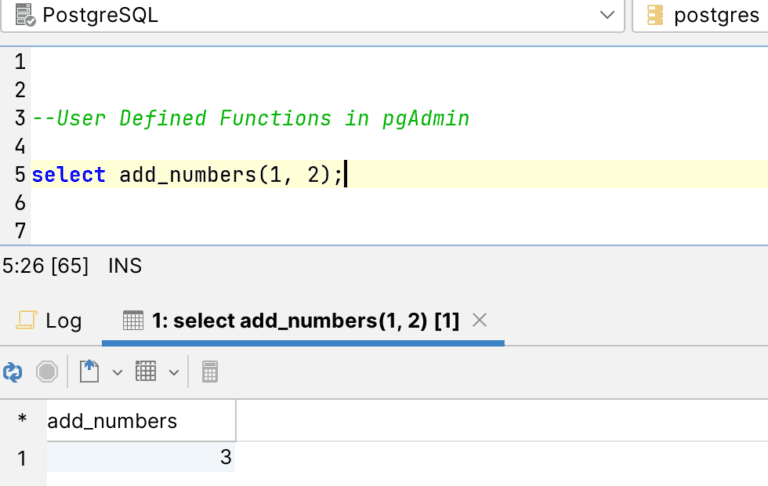
Task: Click the calculator icon in results toolbar
Action: (210, 372)
